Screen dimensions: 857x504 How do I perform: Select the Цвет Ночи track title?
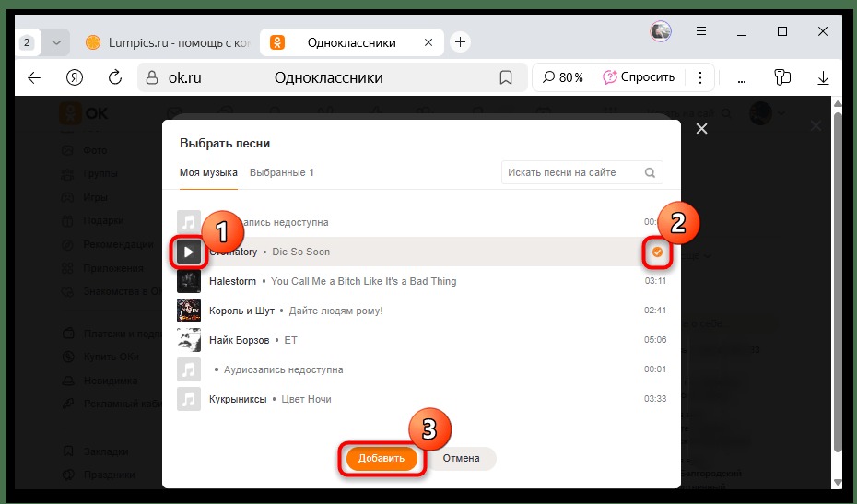pyautogui.click(x=306, y=399)
